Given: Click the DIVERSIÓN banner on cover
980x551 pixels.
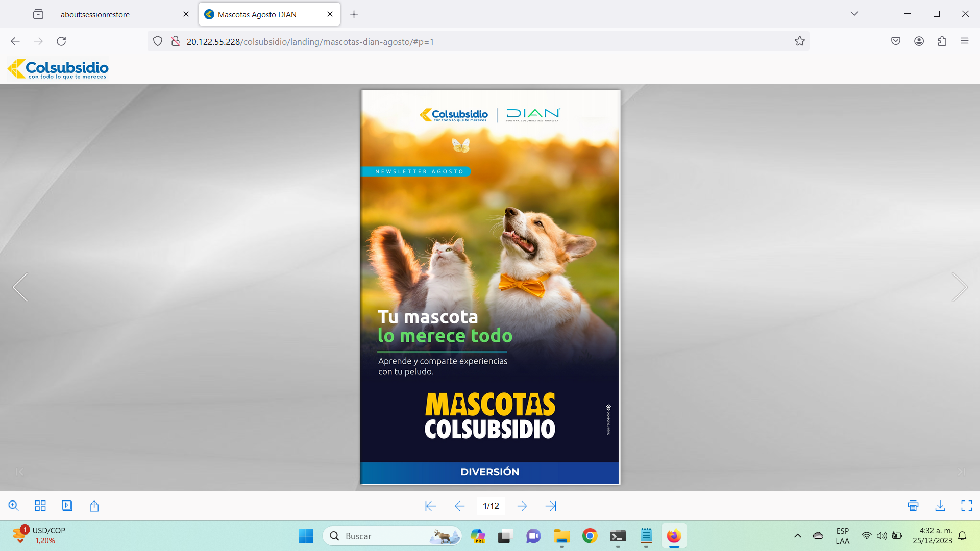Looking at the screenshot, I should (489, 472).
